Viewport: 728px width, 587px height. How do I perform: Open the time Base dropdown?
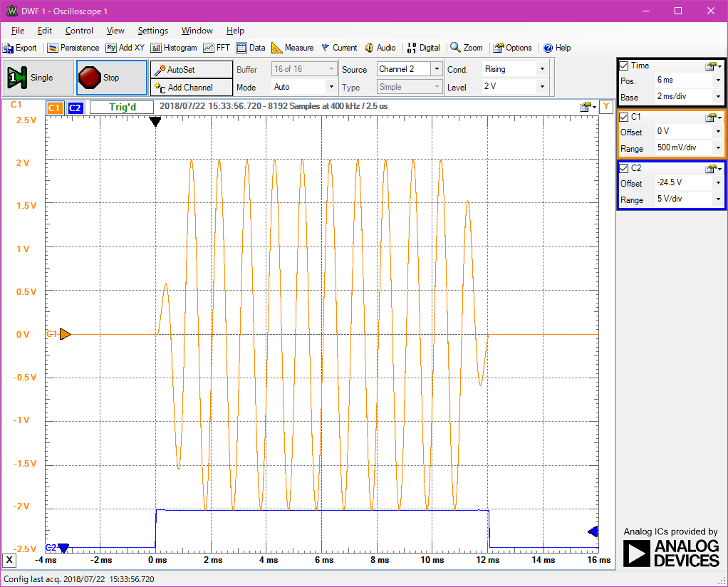pos(718,97)
